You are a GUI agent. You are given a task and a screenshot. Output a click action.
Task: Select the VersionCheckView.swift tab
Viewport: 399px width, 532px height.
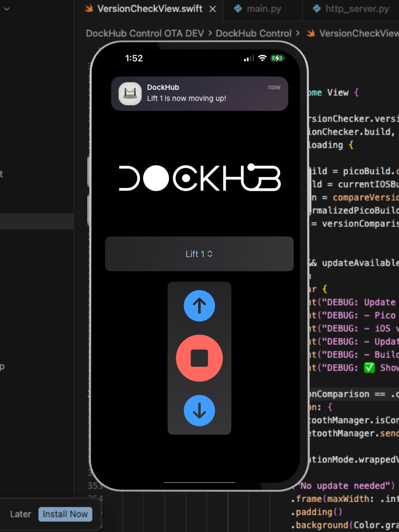pyautogui.click(x=149, y=9)
